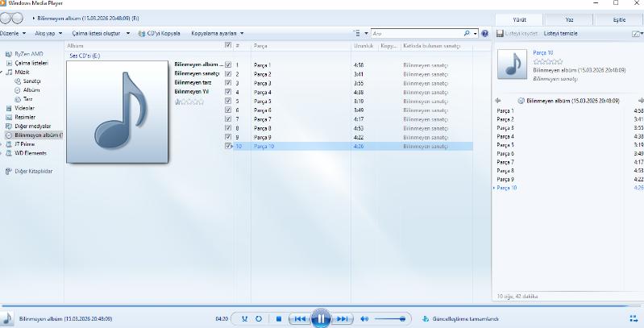Go to next list using right arrow
Screen dimensions: 644x328
[x=641, y=101]
